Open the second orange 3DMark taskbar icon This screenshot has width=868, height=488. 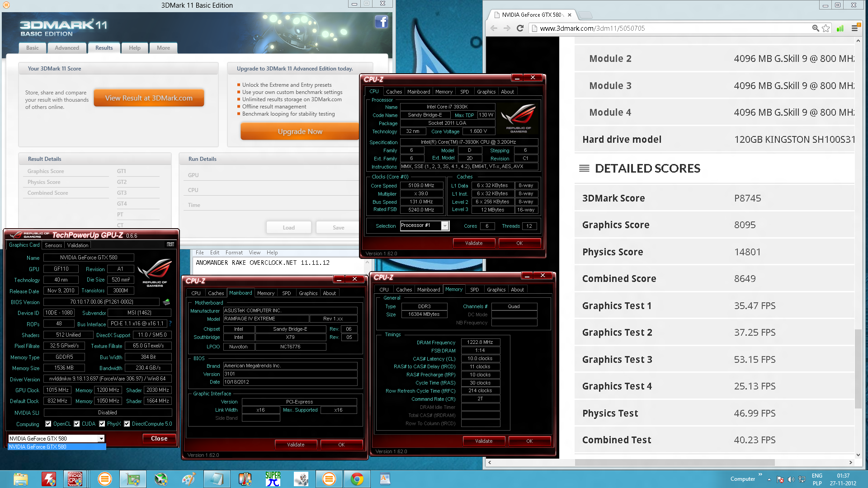tap(329, 479)
